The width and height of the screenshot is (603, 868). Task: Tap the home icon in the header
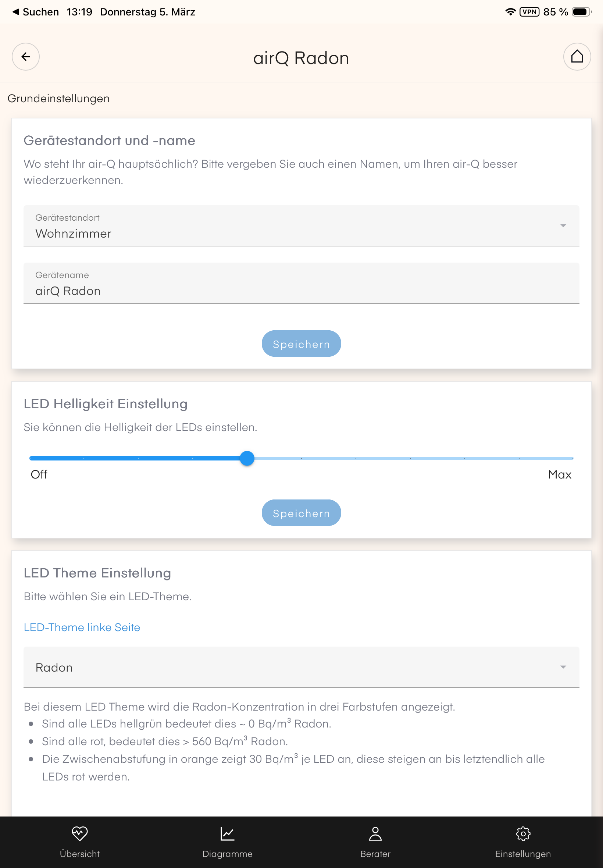(x=577, y=57)
